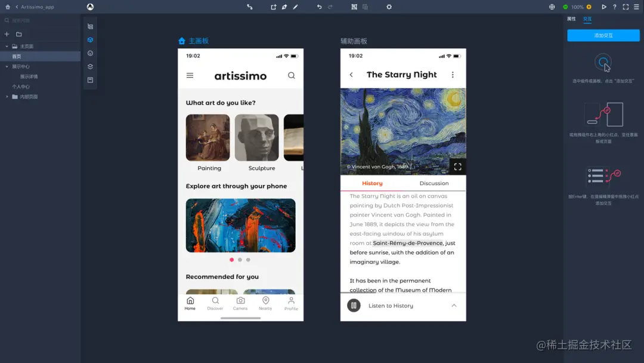Image resolution: width=644 pixels, height=363 pixels.
Task: Switch to the History tab
Action: pos(372,183)
